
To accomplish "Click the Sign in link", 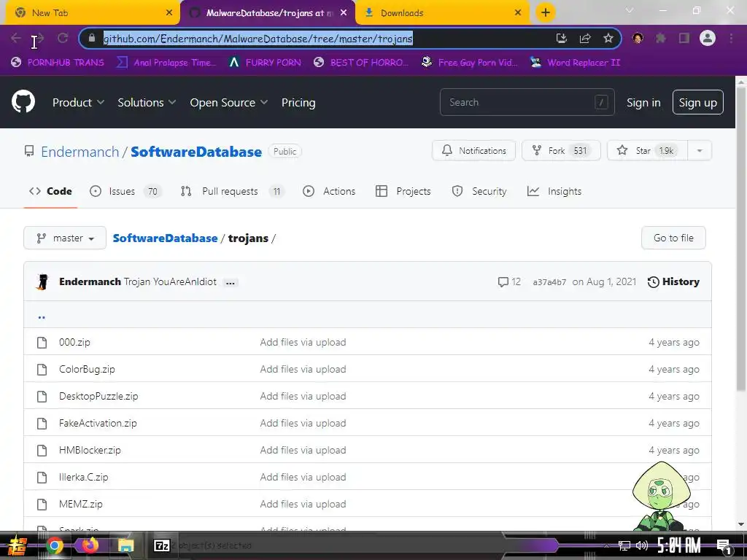I will [x=643, y=102].
